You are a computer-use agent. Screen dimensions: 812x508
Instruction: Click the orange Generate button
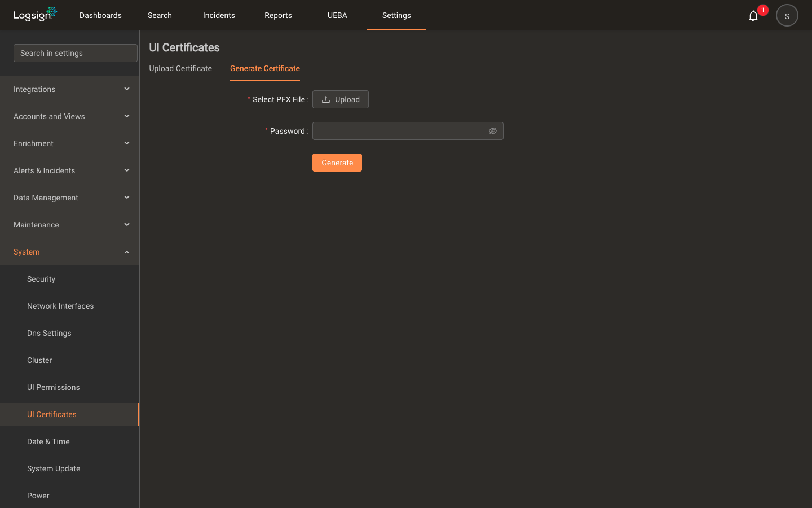(x=337, y=163)
